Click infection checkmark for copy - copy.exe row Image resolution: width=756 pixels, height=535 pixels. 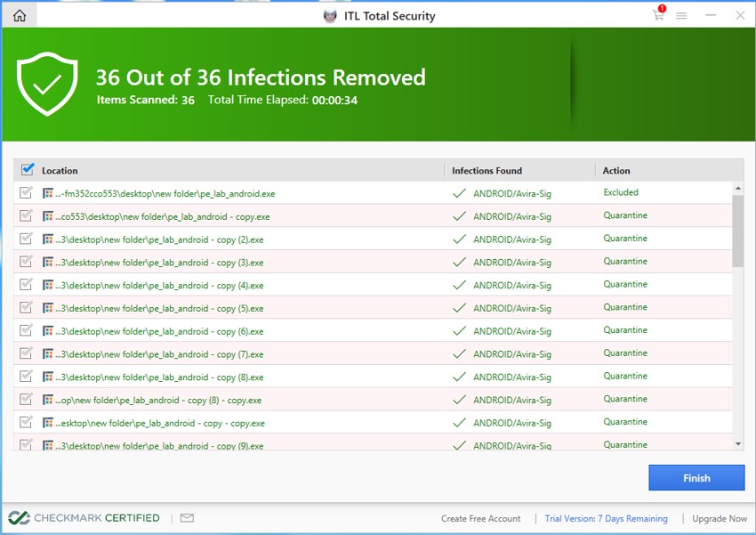(x=460, y=423)
